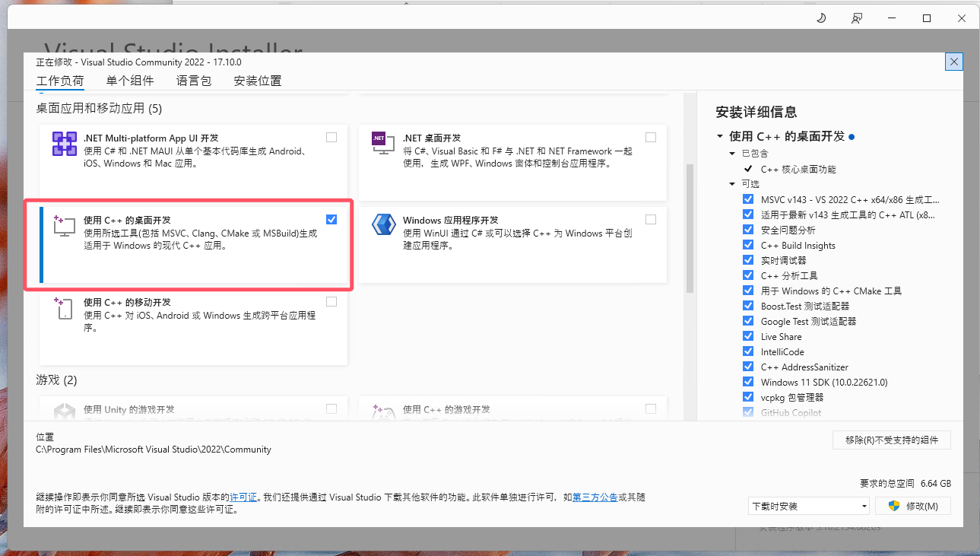Uncheck the vcpkg 包管理器 option
Screen dimensions: 980x556
tap(748, 397)
